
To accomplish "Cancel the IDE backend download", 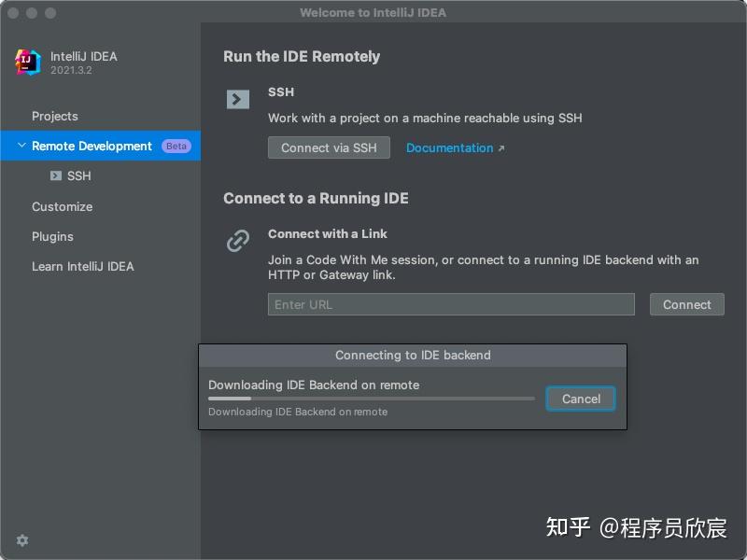I will (x=580, y=398).
